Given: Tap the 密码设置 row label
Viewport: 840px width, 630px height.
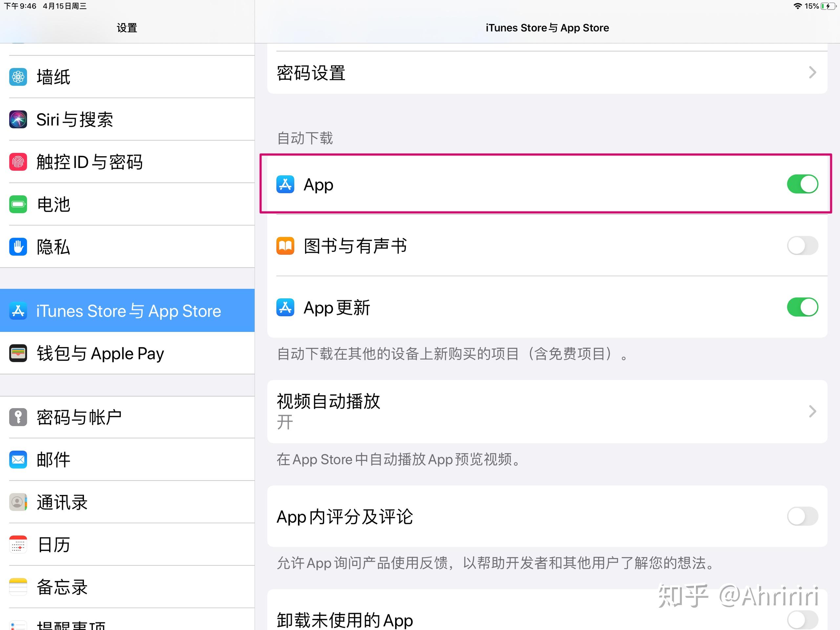Looking at the screenshot, I should point(311,73).
